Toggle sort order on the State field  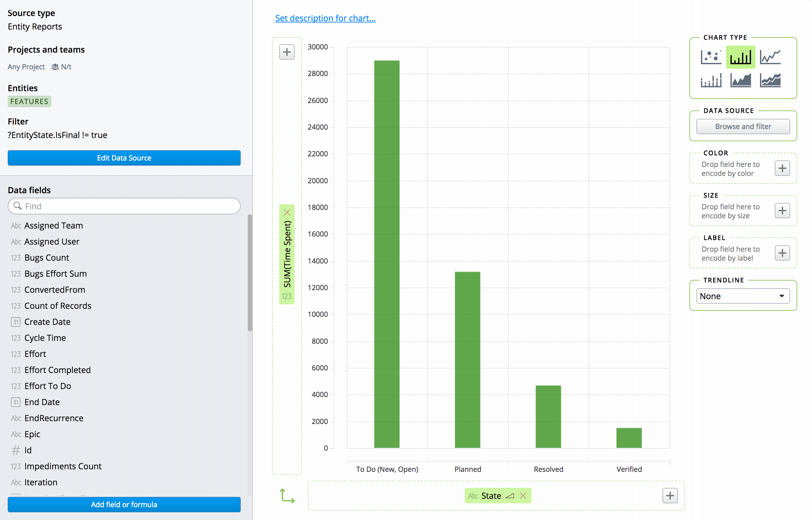point(510,495)
